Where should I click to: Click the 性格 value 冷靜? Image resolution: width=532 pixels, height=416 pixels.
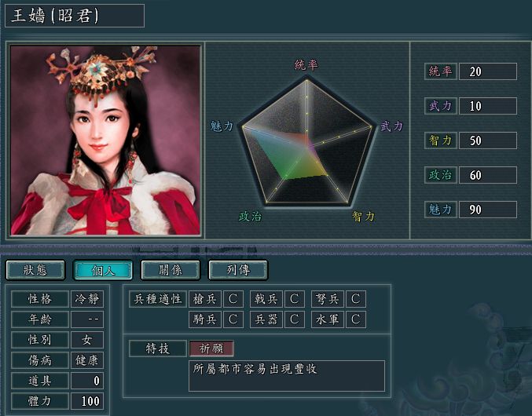pyautogui.click(x=87, y=299)
